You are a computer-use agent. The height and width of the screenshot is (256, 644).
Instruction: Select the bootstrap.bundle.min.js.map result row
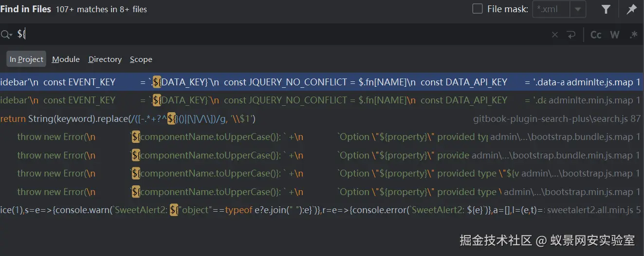[x=322, y=155]
